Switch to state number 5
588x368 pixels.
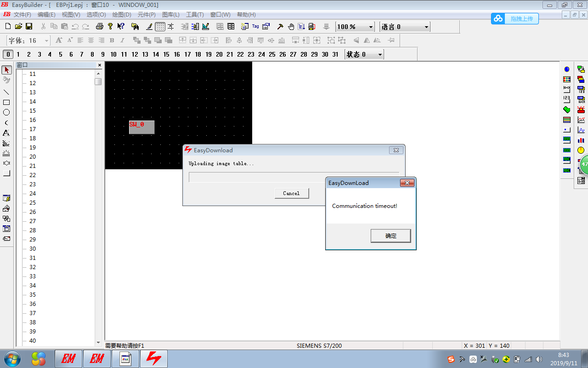point(60,54)
